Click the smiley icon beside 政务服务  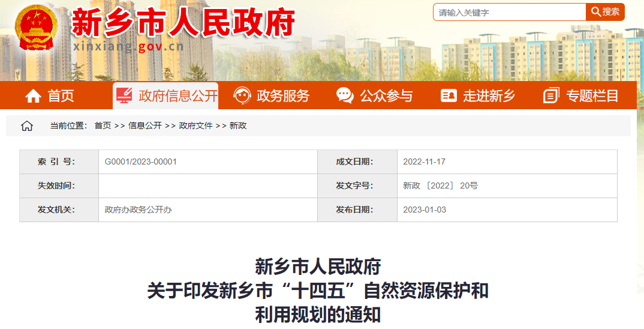click(x=242, y=95)
